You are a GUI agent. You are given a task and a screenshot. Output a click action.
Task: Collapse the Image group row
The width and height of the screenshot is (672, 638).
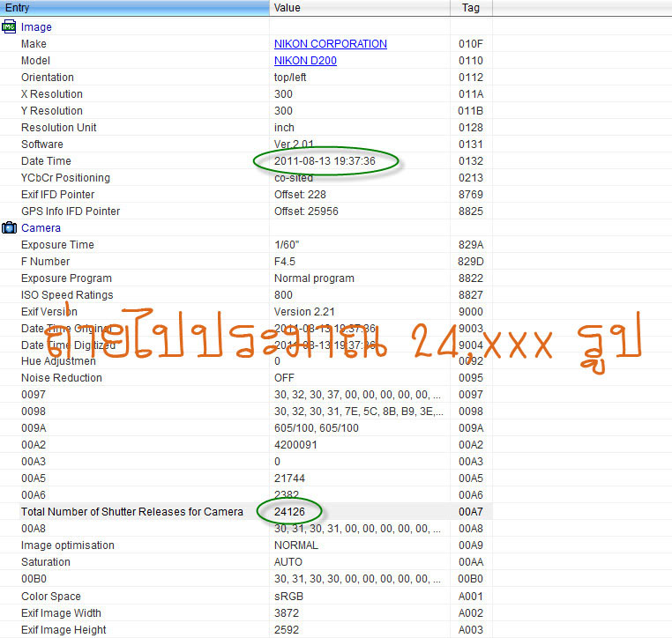pyautogui.click(x=36, y=27)
